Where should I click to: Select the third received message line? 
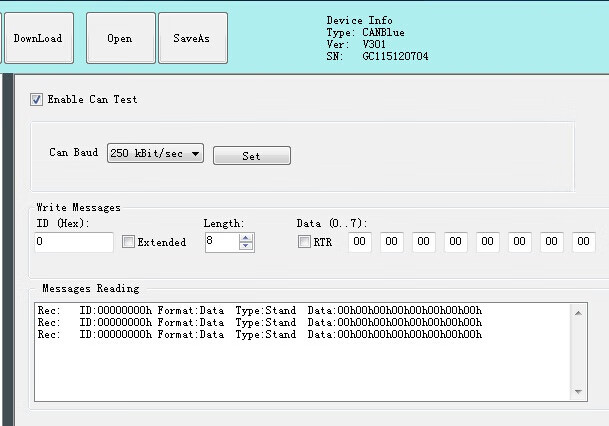pyautogui.click(x=260, y=334)
